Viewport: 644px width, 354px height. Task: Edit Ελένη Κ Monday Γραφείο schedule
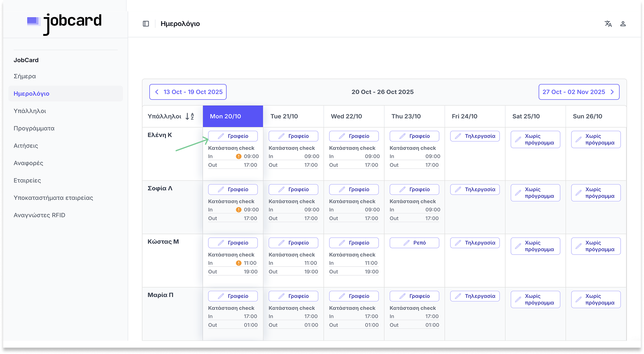pos(233,136)
